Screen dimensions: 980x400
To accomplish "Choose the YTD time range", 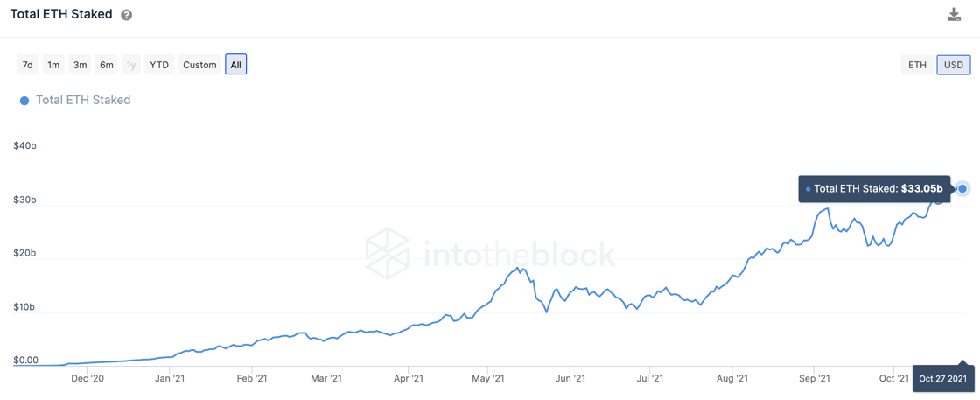I will [x=159, y=65].
